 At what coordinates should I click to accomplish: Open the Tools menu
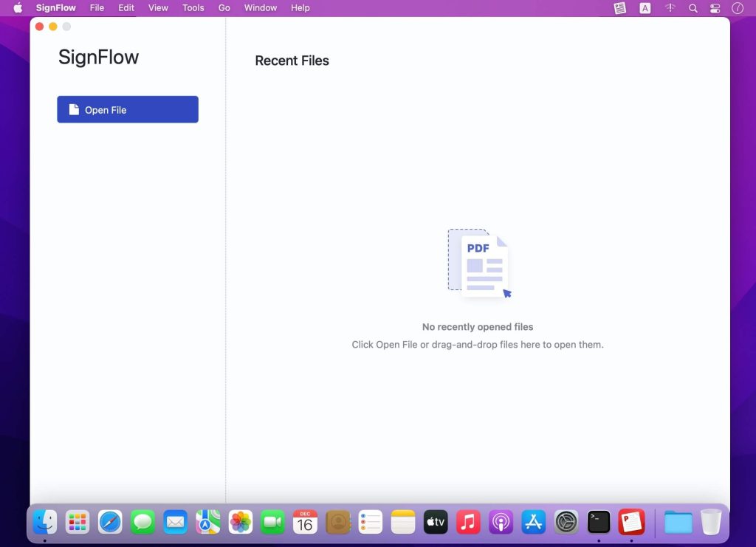pos(193,8)
